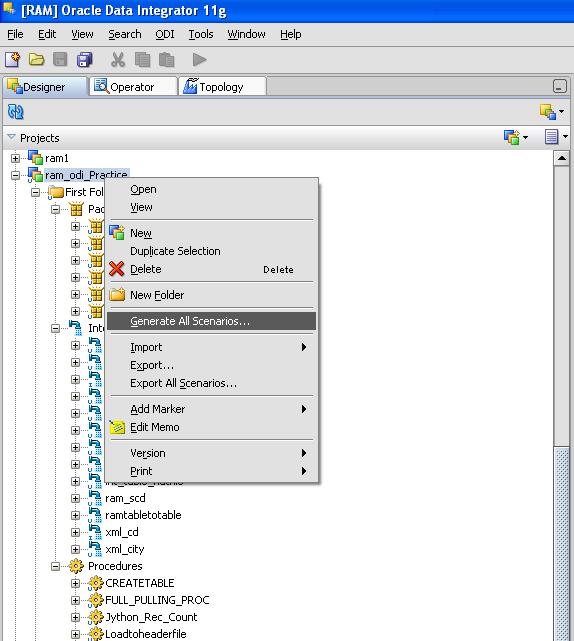
Task: Open the Import submenu
Action: tap(211, 347)
